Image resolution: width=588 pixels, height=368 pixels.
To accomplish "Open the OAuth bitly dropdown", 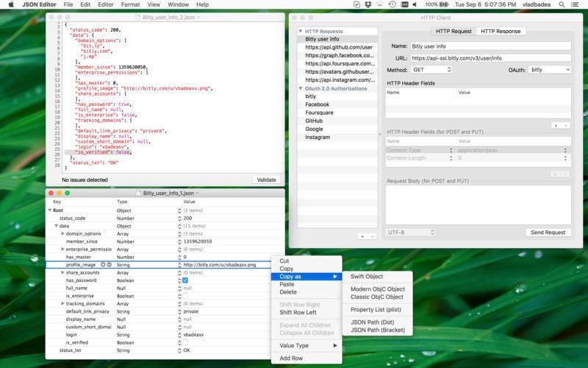I will (550, 70).
